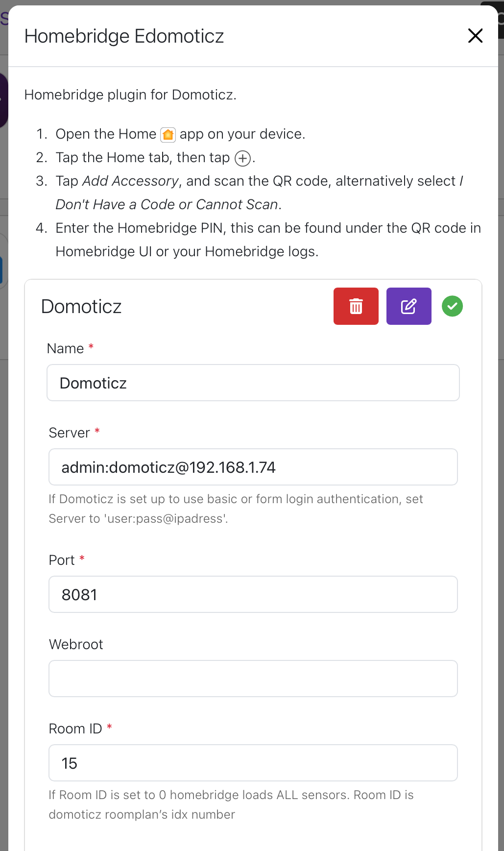Focus the Name input field
504x851 pixels.
(x=253, y=383)
